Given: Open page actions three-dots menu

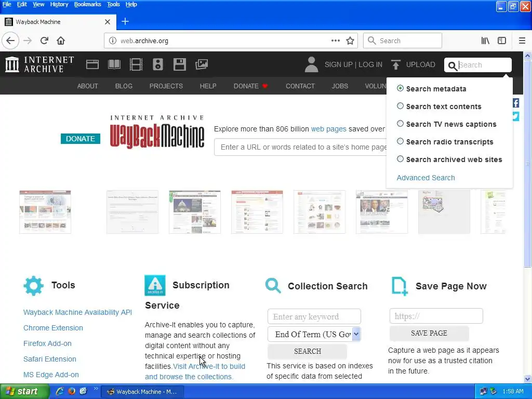Looking at the screenshot, I should tap(336, 41).
